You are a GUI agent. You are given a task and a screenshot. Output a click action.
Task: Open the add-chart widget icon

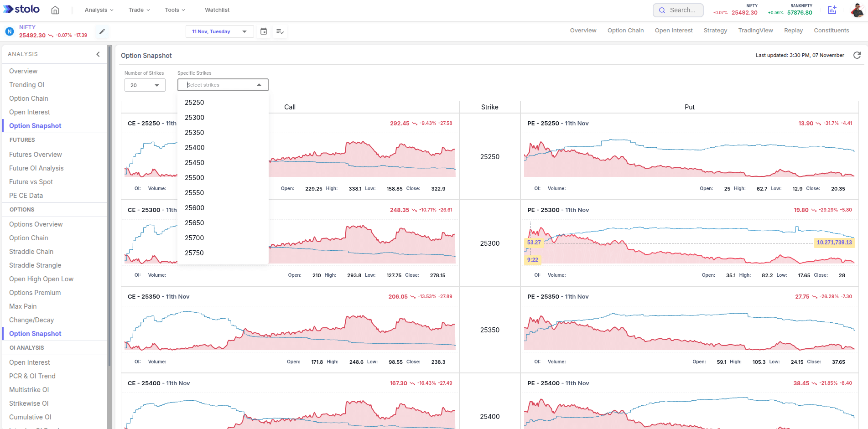pyautogui.click(x=832, y=10)
